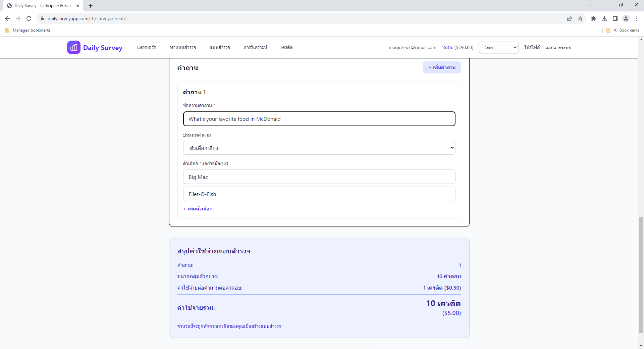Open the การวิเคราะห์ menu item

click(255, 47)
